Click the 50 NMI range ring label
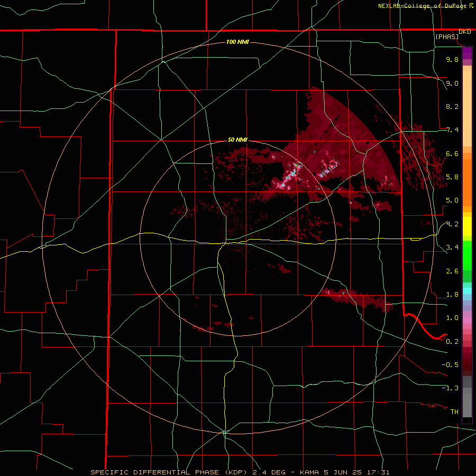Screen dimensions: 476x476 (x=237, y=140)
